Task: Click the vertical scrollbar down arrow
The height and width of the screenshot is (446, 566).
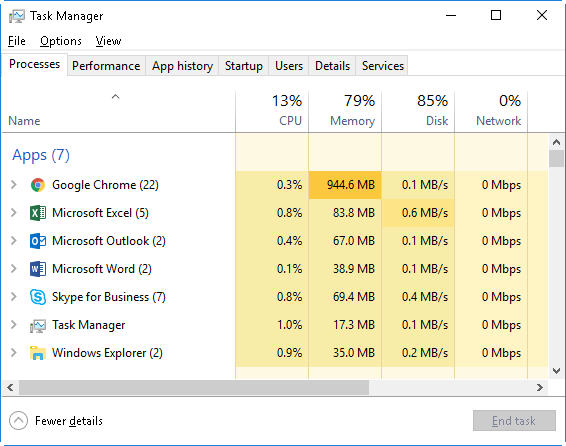Action: [556, 371]
